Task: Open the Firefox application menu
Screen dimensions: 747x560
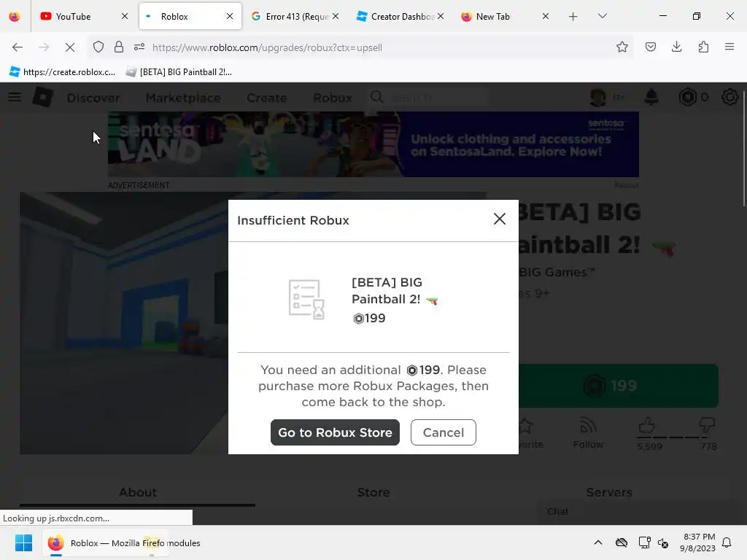Action: point(729,47)
